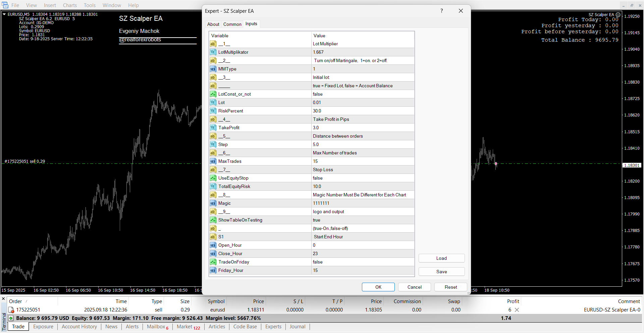
Task: Select the TakeProfit value field
Action: coord(362,128)
